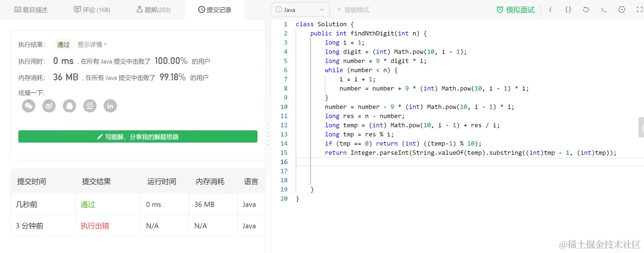Switch to 题目描述 tab

[x=32, y=10]
